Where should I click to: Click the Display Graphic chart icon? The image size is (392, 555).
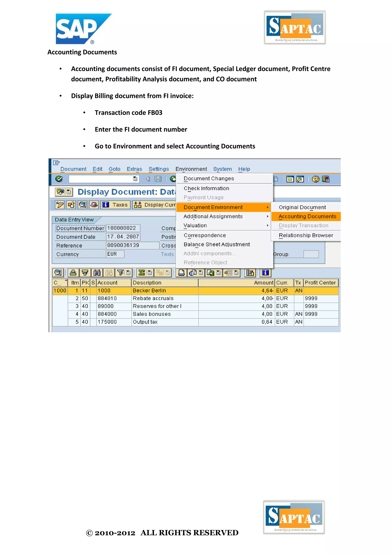[250, 273]
